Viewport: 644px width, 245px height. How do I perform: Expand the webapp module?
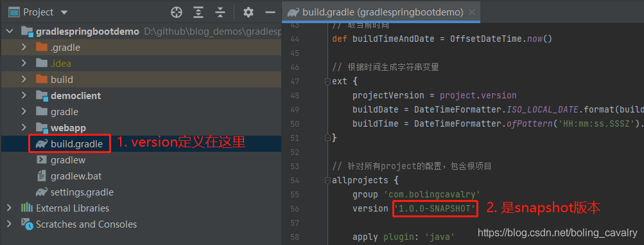24,127
